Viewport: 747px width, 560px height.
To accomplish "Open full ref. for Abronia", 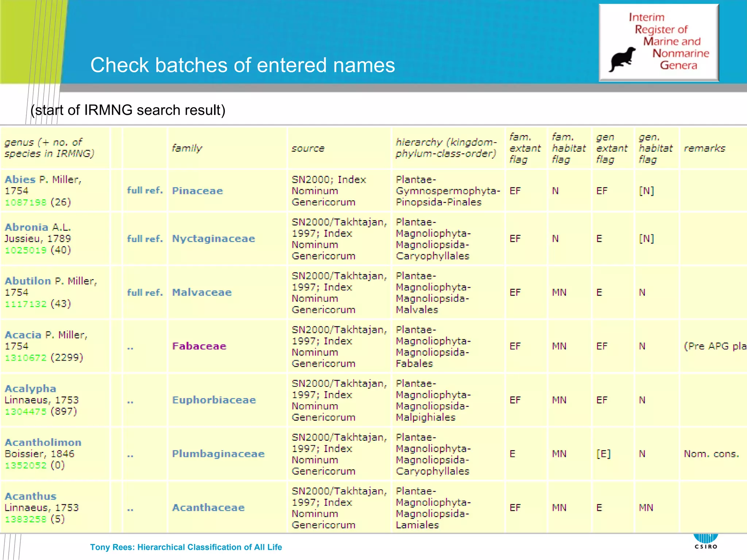I will point(145,239).
